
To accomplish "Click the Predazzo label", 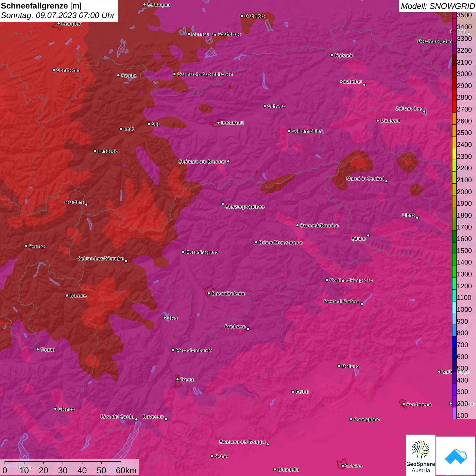I will click(235, 326).
